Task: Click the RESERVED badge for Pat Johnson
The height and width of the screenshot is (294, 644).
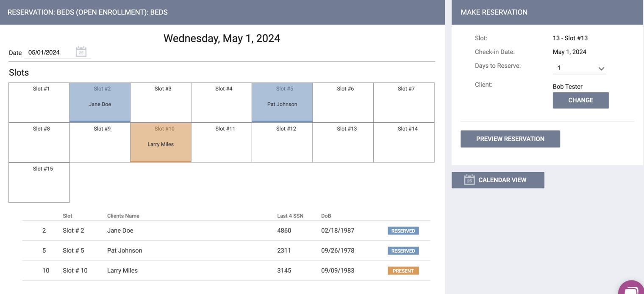Action: pyautogui.click(x=403, y=250)
